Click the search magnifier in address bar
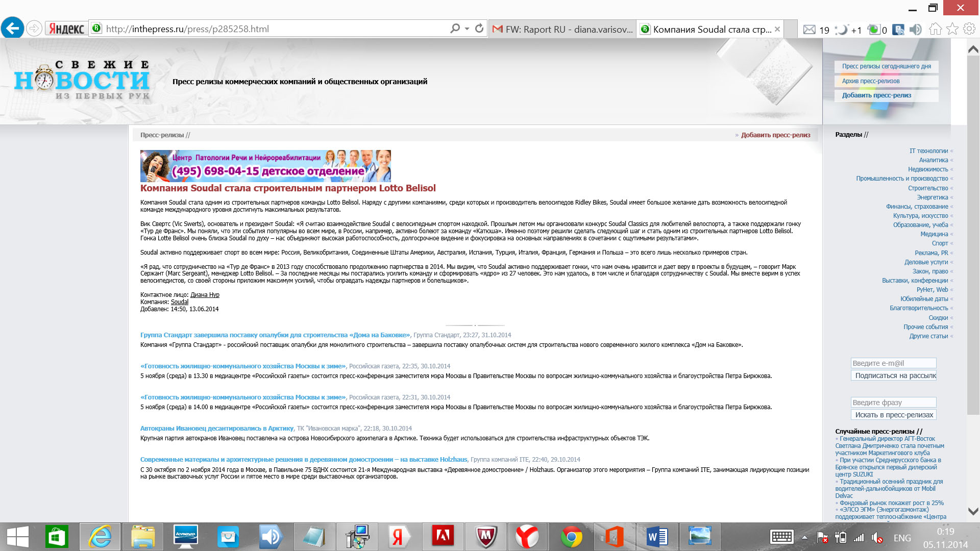 (455, 29)
